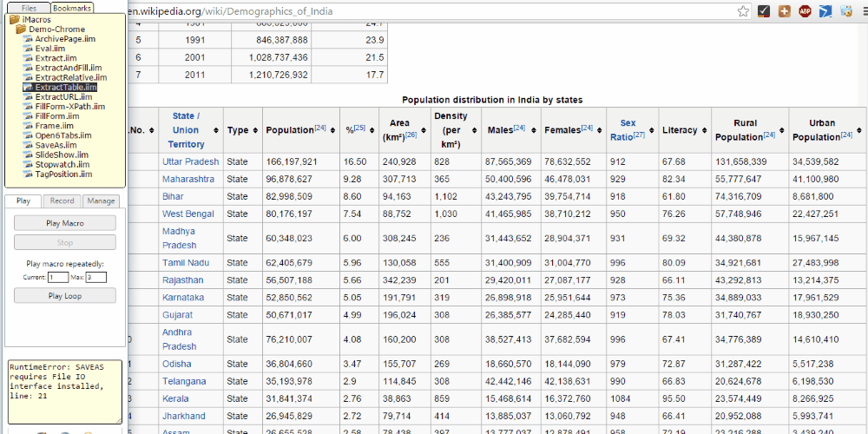The width and height of the screenshot is (868, 434).
Task: Click the Play Loop button
Action: [65, 296]
